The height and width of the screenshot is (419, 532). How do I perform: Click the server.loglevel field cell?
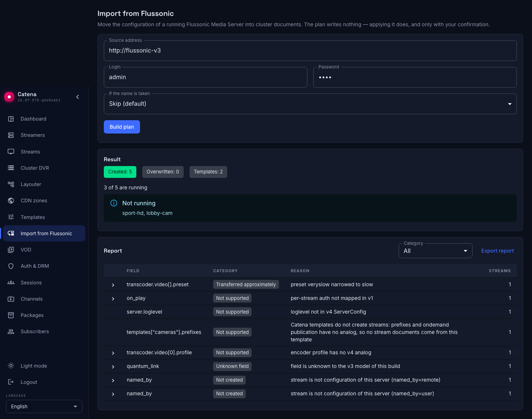(144, 312)
